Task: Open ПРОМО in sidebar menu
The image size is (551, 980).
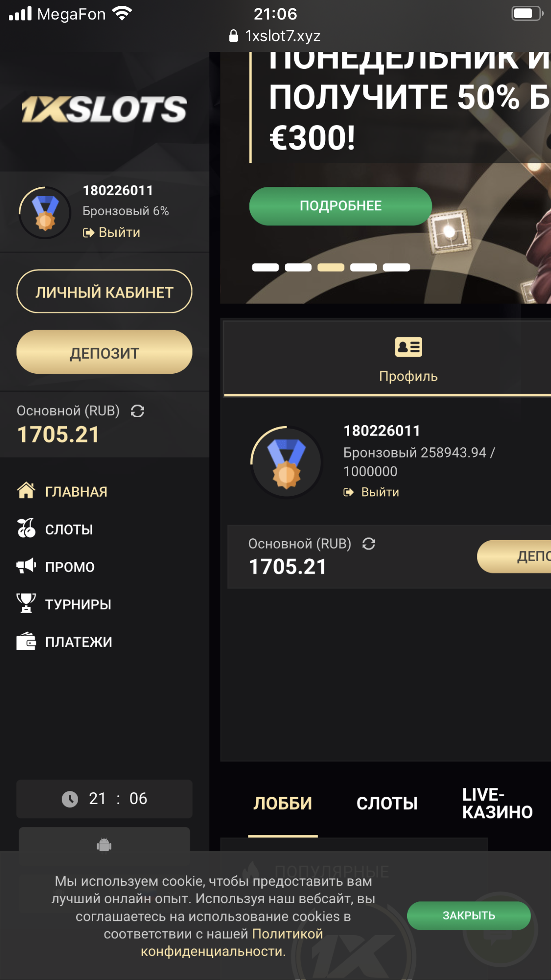Action: point(56,567)
